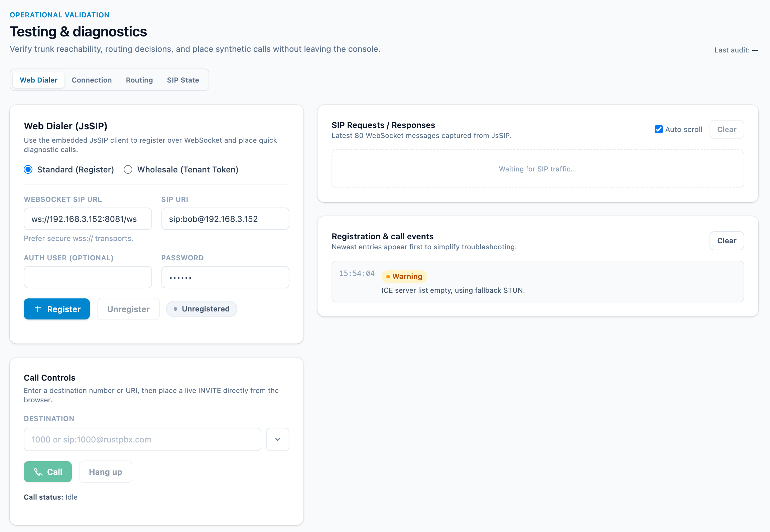Viewport: 770px width, 532px height.
Task: Go to the SIP State tab
Action: click(183, 80)
